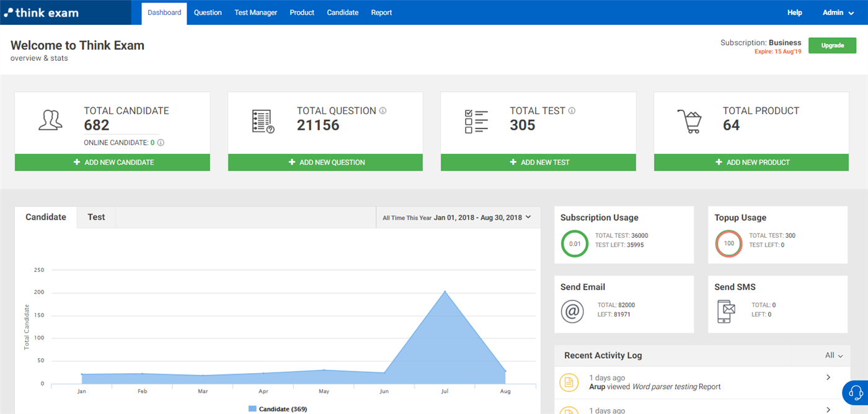Click the Subscription Usage 0.01 circle gauge
Screen dimensions: 868x414
click(x=575, y=243)
